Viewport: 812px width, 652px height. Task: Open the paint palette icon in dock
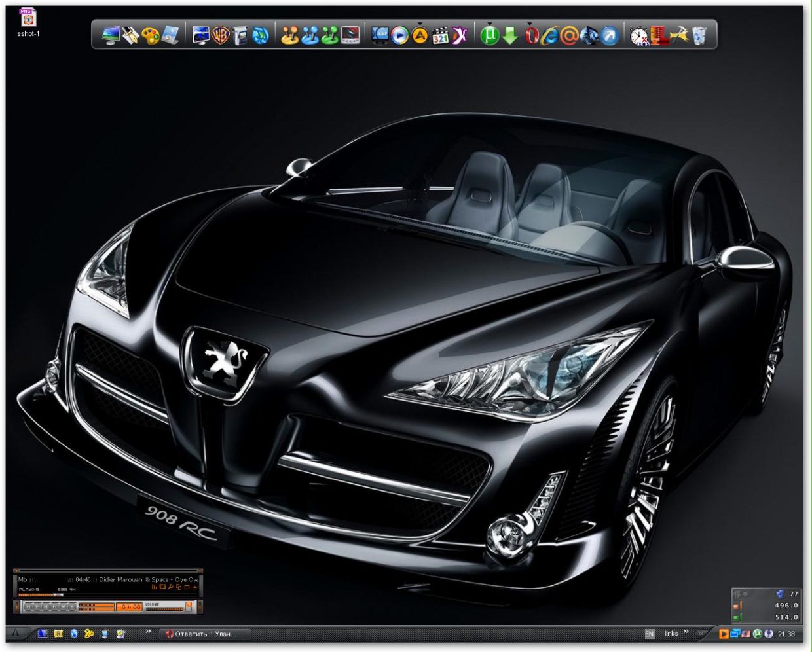tap(151, 35)
